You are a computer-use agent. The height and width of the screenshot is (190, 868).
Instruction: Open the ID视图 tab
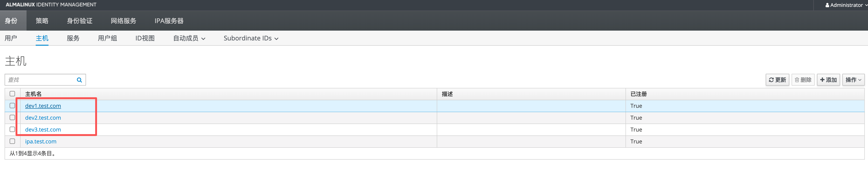point(145,38)
